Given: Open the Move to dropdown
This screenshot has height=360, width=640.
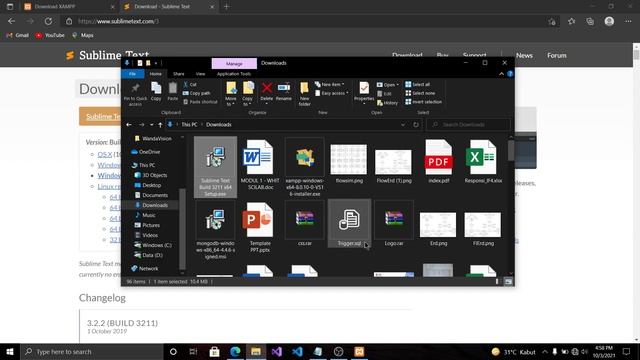Looking at the screenshot, I should click(231, 94).
